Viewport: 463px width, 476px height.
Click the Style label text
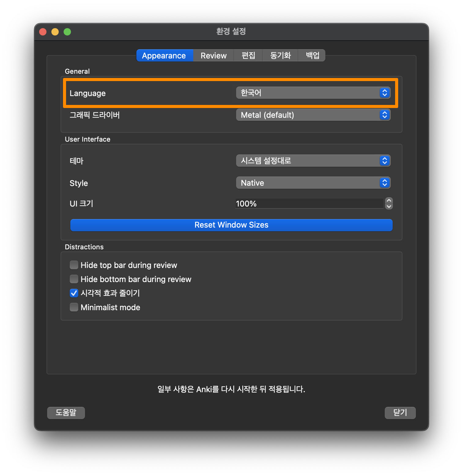coord(79,183)
